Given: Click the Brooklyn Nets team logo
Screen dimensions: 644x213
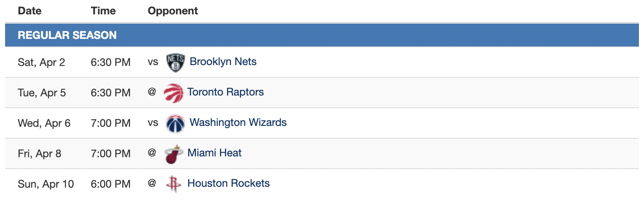Looking at the screenshot, I should [175, 63].
